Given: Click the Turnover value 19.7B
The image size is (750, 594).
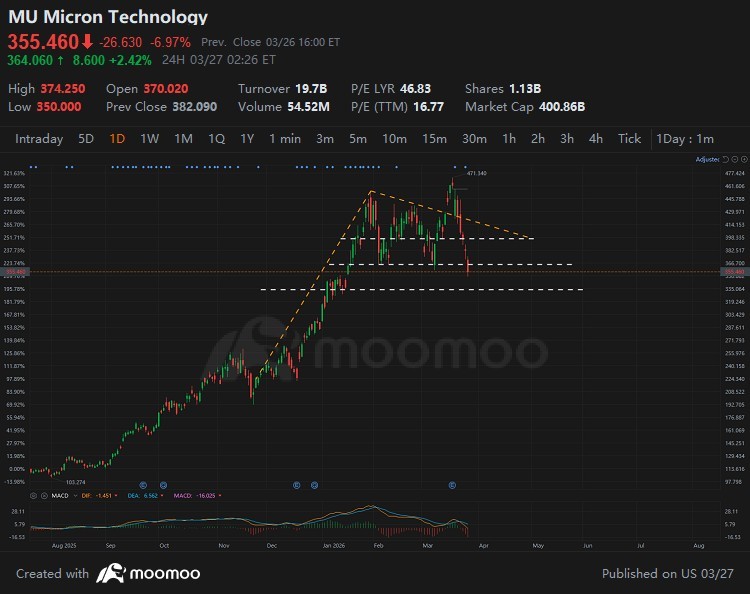Looking at the screenshot, I should pyautogui.click(x=311, y=89).
